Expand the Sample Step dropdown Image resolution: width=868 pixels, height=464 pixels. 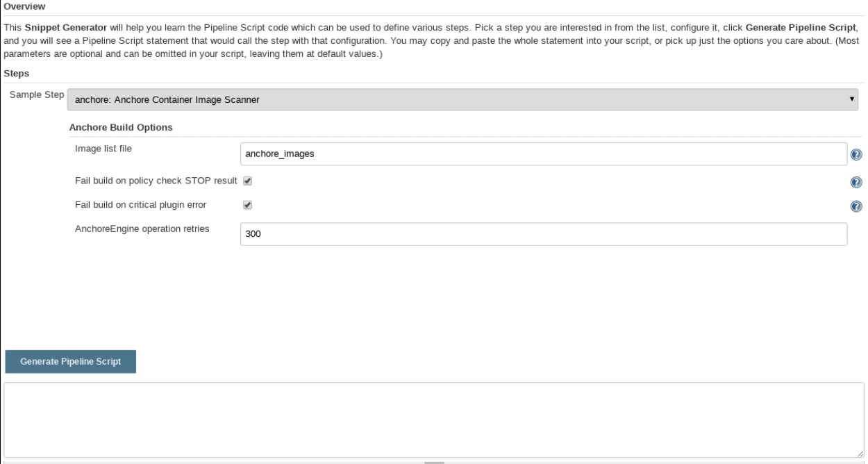pos(462,100)
